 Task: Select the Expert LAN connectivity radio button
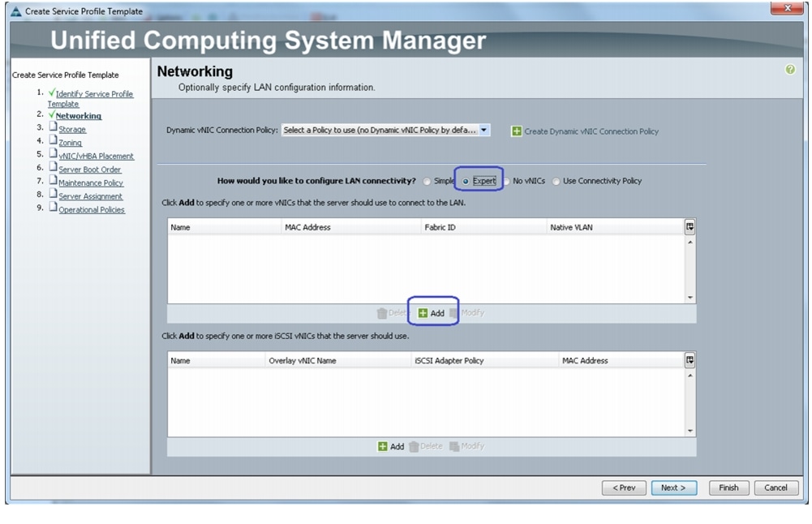[466, 181]
